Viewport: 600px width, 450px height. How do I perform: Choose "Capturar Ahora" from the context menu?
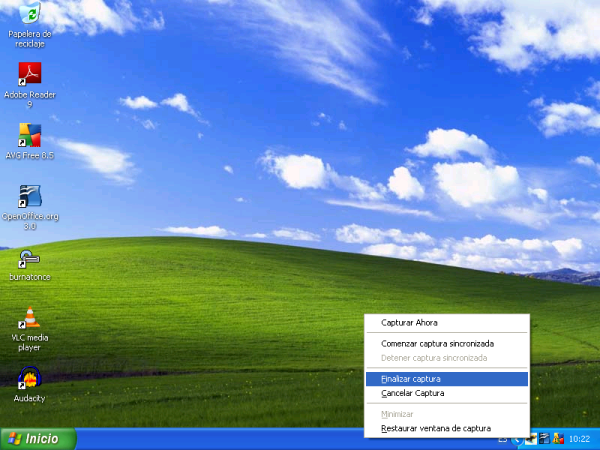coord(409,323)
